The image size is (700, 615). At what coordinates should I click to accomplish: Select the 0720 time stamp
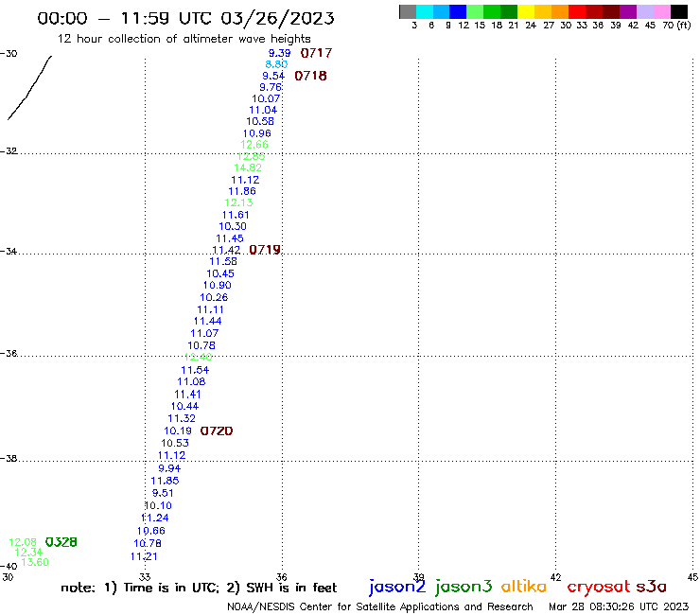pyautogui.click(x=217, y=431)
